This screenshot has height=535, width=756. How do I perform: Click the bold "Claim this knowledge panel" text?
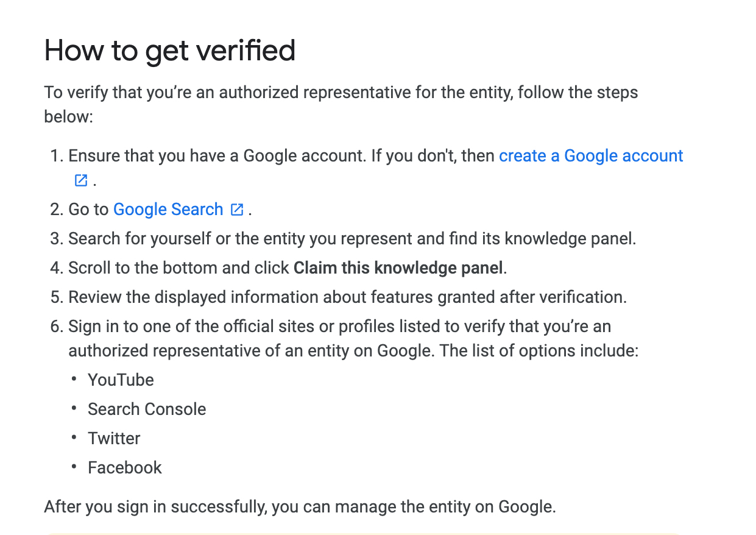(398, 268)
